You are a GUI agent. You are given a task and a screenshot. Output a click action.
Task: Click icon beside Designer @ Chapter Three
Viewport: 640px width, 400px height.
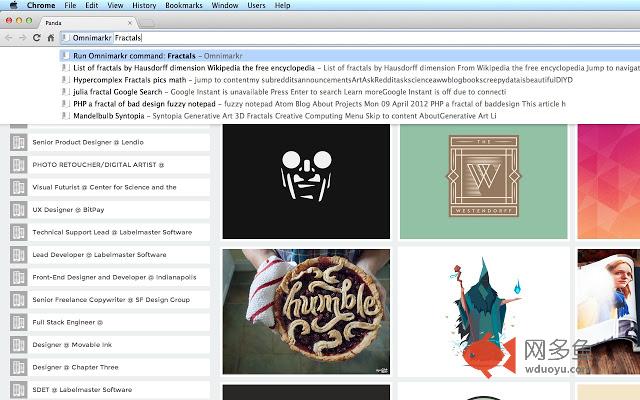pyautogui.click(x=18, y=367)
